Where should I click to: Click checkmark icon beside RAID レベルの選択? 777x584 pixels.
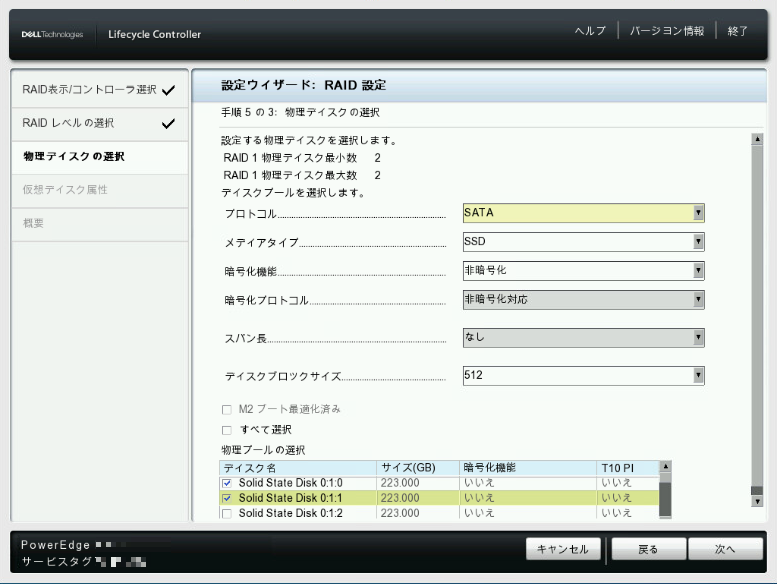168,124
